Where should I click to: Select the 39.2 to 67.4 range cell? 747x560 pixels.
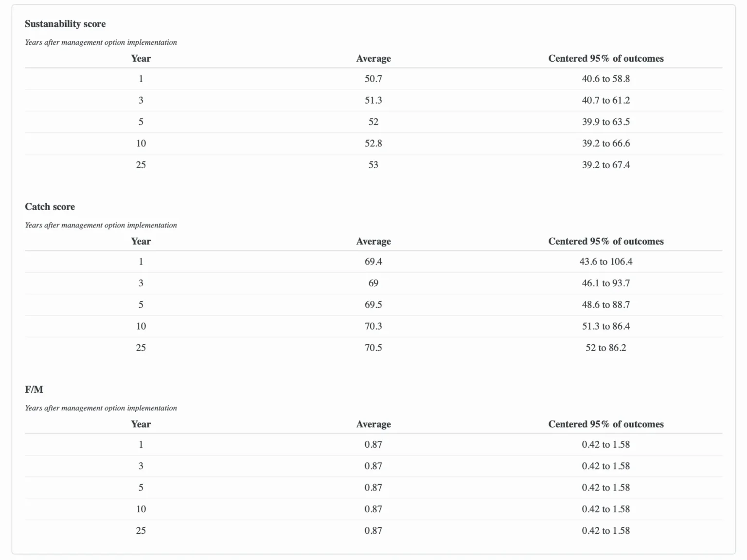(x=606, y=165)
